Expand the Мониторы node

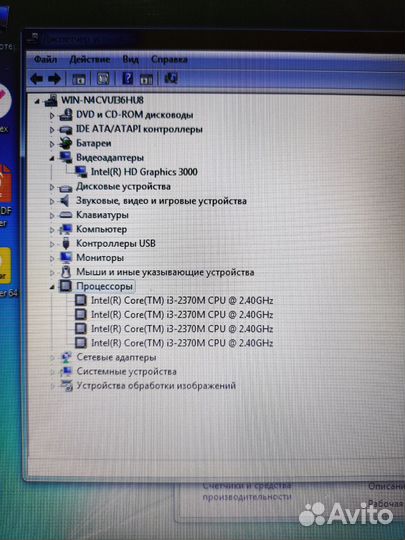[52, 258]
